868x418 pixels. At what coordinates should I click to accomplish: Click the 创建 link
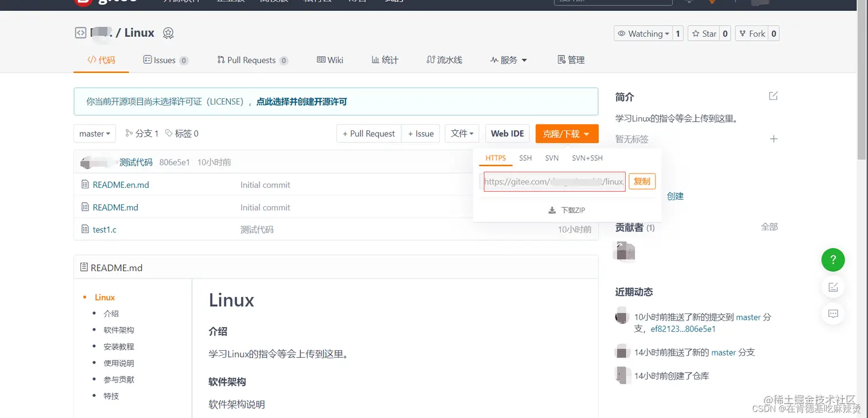pyautogui.click(x=675, y=196)
